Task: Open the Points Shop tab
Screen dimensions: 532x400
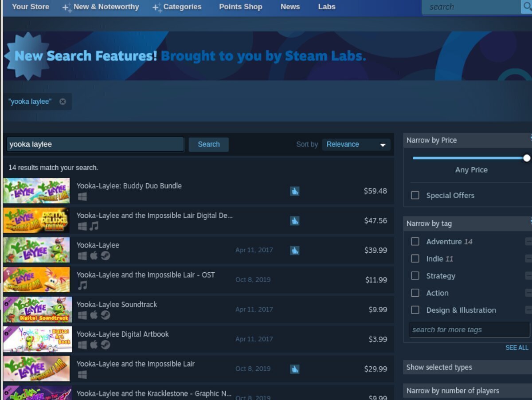Action: pyautogui.click(x=240, y=7)
